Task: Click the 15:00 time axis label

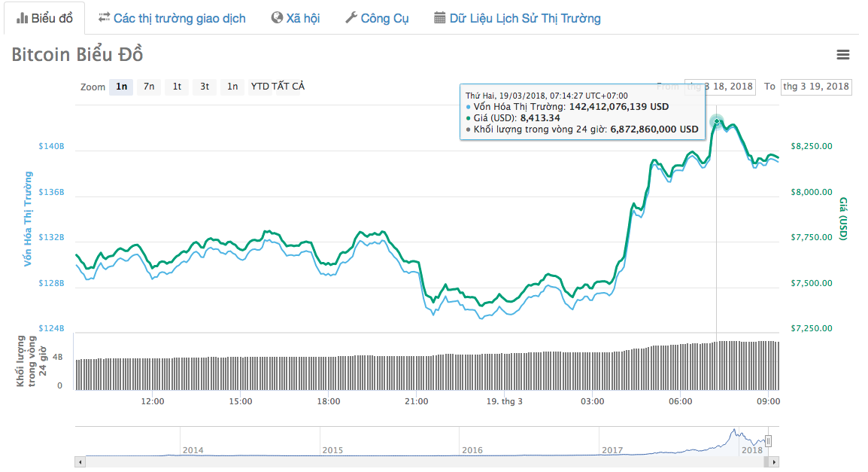Action: (x=240, y=401)
